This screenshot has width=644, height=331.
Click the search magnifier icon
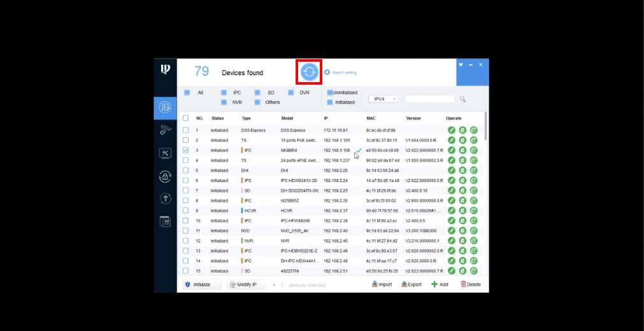462,99
